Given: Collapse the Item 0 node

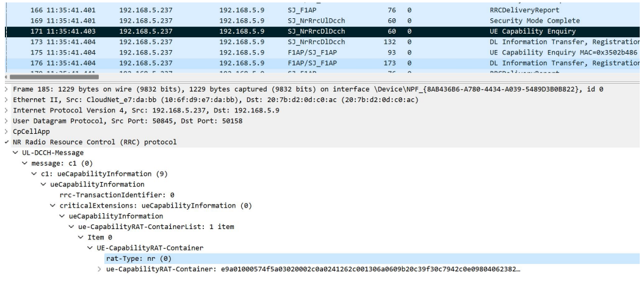Looking at the screenshot, I should [x=80, y=237].
